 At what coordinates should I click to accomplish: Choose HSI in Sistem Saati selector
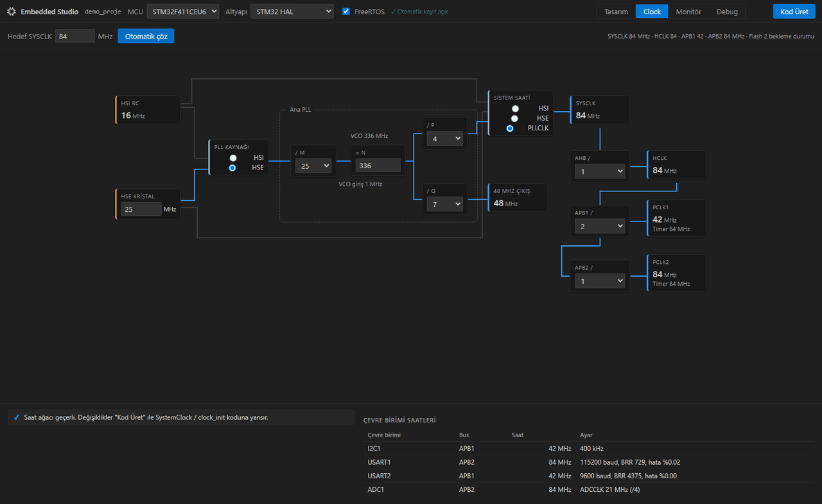(x=515, y=109)
